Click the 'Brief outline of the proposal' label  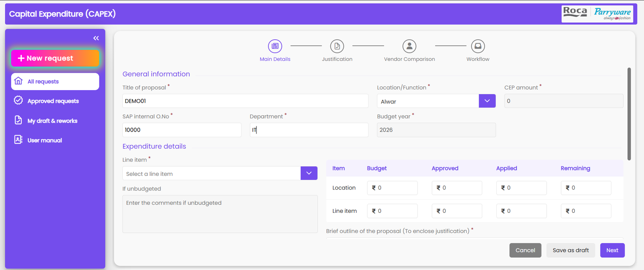coord(398,231)
